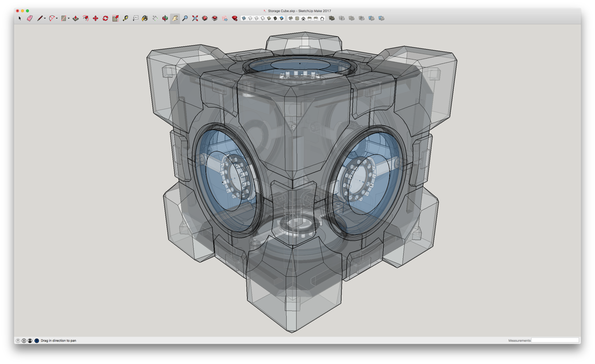
Task: Select the Rectangle shape tool
Action: pos(63,18)
